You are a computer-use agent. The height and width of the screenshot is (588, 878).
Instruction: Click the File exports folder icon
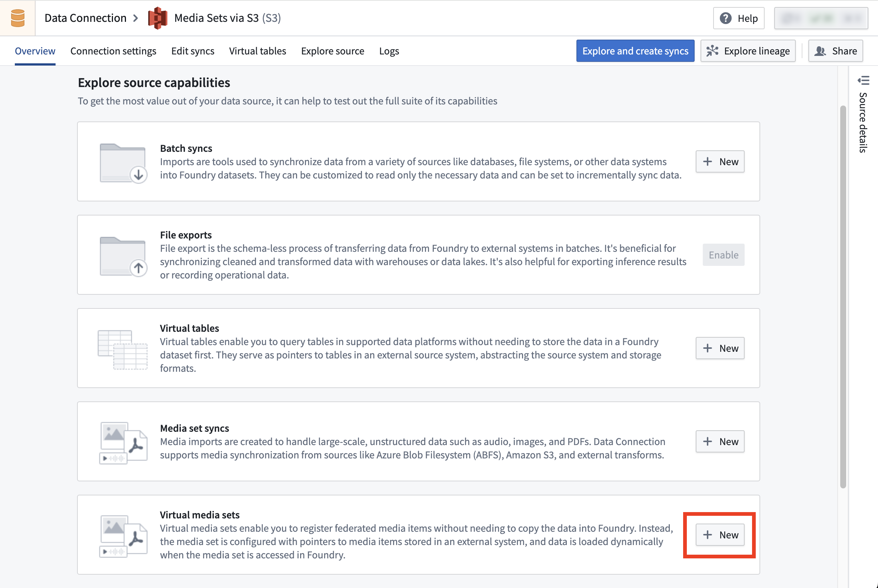(x=123, y=256)
